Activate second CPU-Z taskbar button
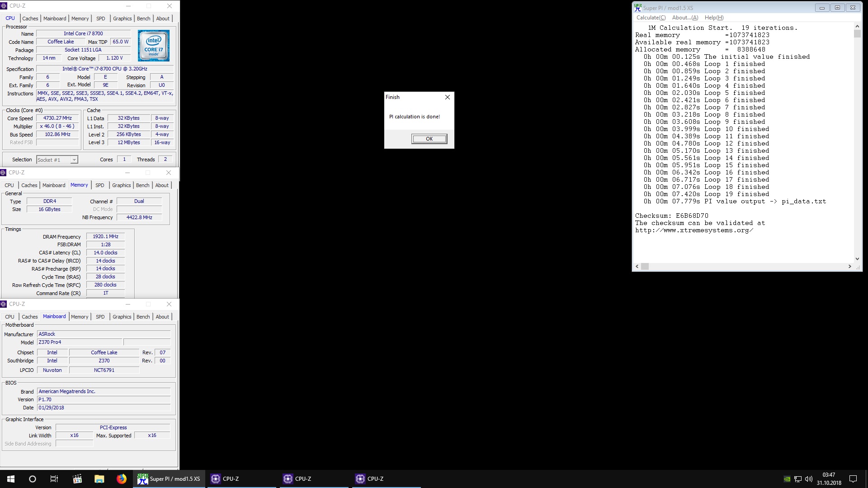The image size is (868, 488). tap(315, 479)
